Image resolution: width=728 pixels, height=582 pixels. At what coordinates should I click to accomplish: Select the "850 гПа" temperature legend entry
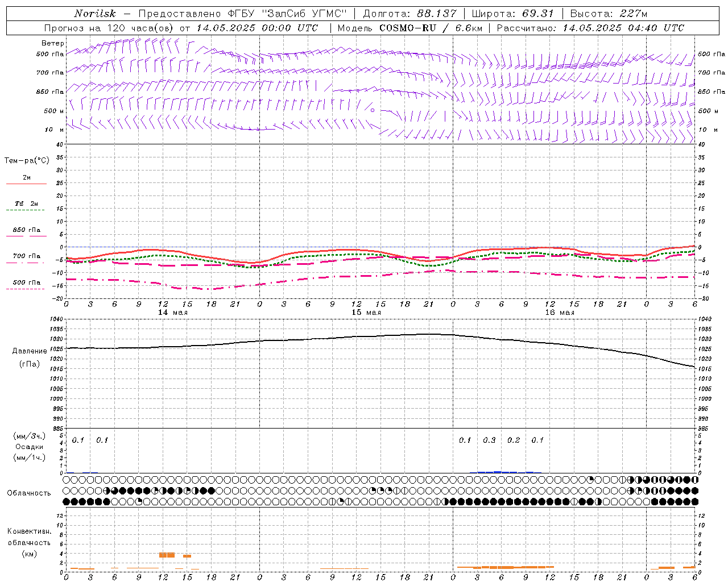click(x=27, y=230)
